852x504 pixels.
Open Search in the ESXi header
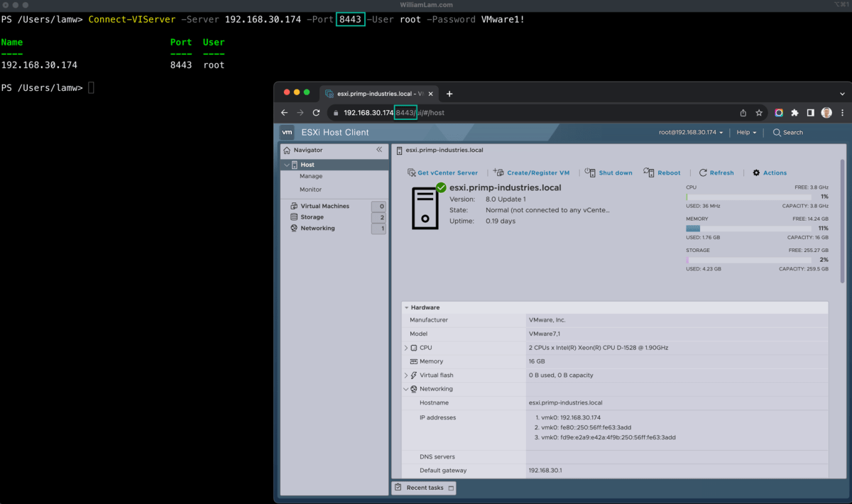788,132
